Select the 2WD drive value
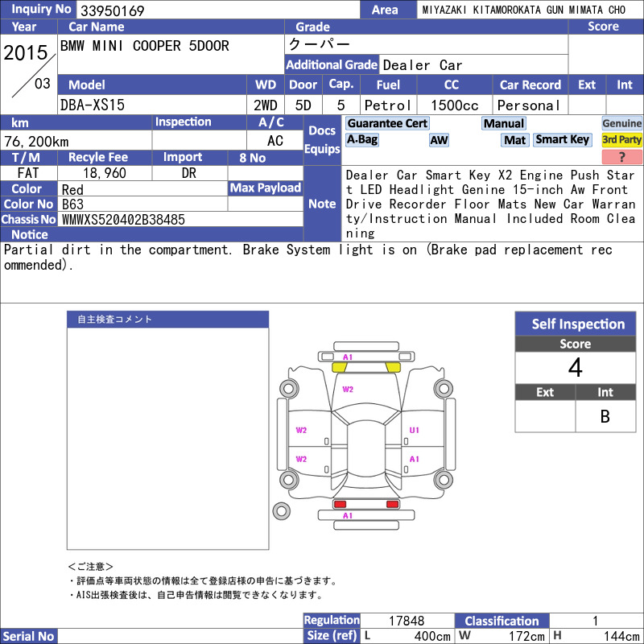Screen dimensions: 644x644 pyautogui.click(x=266, y=105)
